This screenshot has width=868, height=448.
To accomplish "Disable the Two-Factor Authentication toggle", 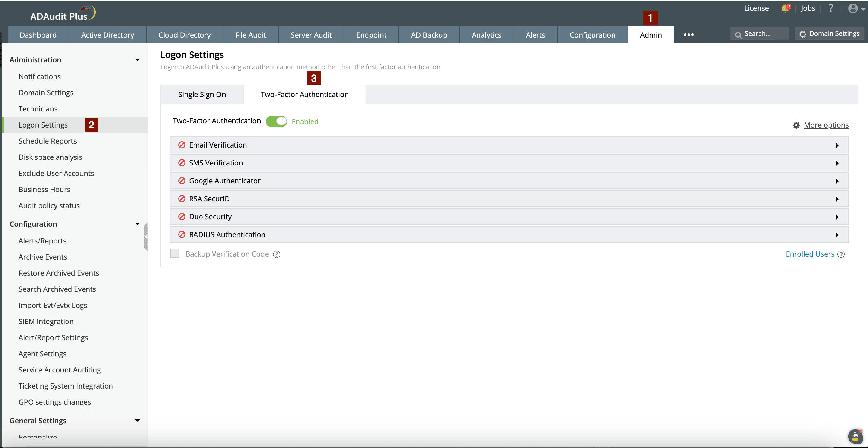I will [276, 122].
